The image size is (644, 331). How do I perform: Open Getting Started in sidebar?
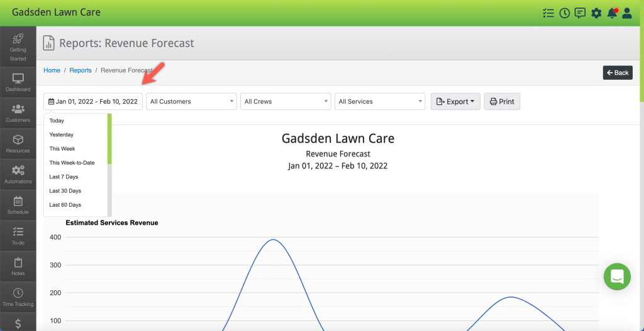[18, 46]
